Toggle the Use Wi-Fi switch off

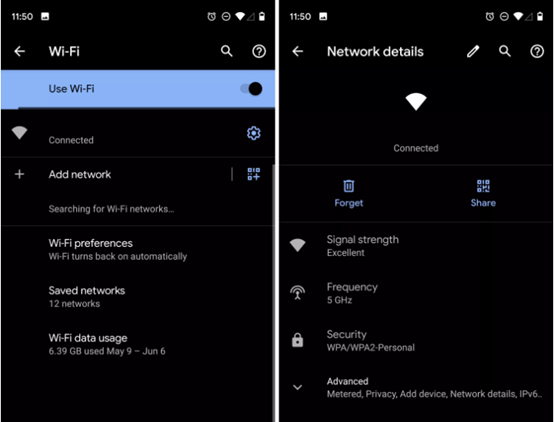251,89
